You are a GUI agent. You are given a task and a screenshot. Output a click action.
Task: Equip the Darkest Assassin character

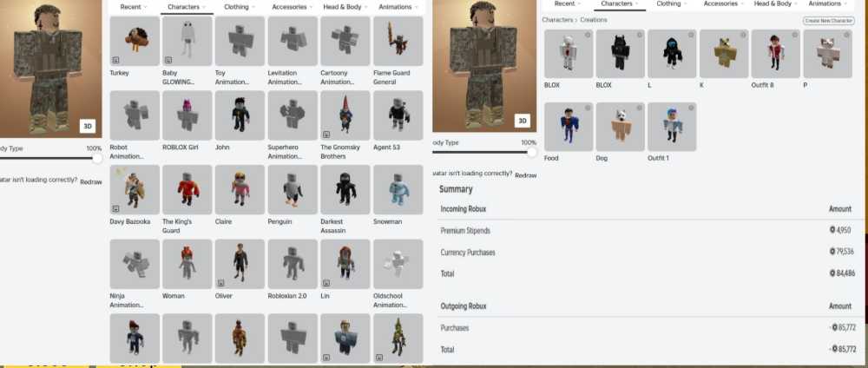[345, 189]
